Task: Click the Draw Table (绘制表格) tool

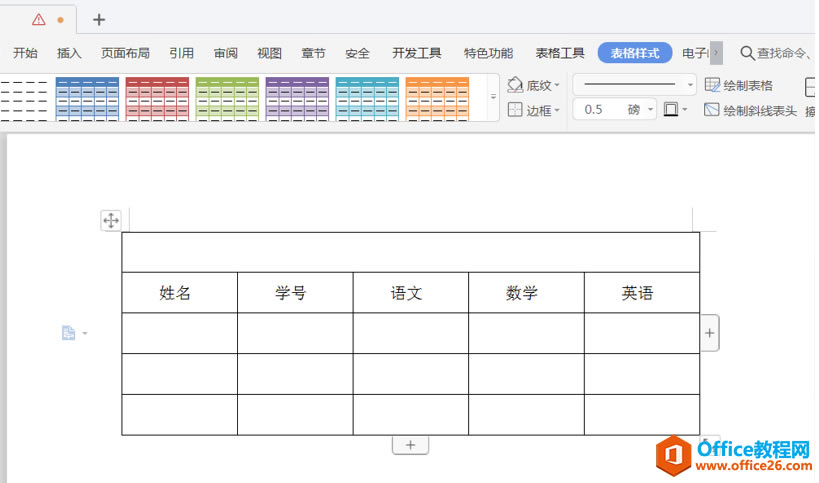Action: pos(739,86)
